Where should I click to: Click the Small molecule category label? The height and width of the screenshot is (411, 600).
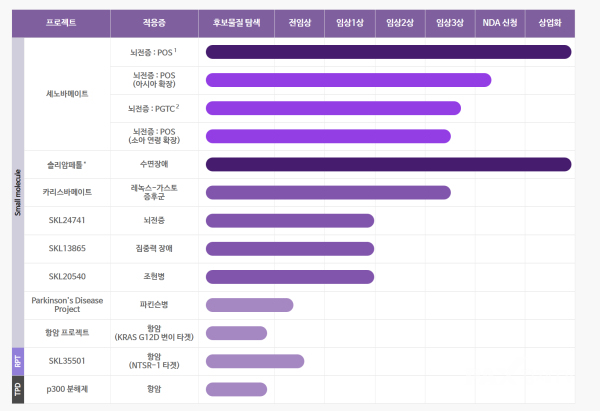[x=18, y=192]
